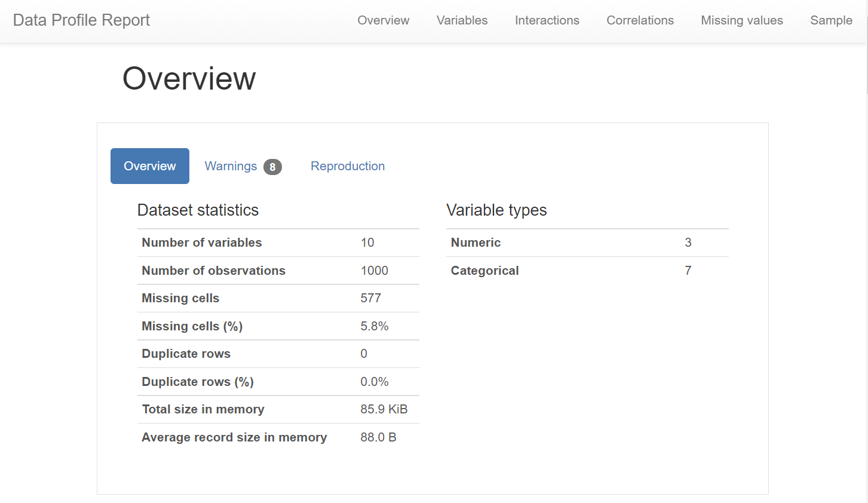Select the Number of variables label
This screenshot has height=503, width=868.
202,243
